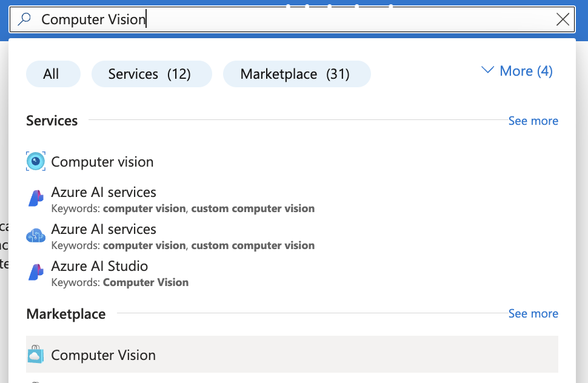Viewport: 588px width, 383px height.
Task: Click the Computer vision eye icon
Action: click(x=36, y=162)
